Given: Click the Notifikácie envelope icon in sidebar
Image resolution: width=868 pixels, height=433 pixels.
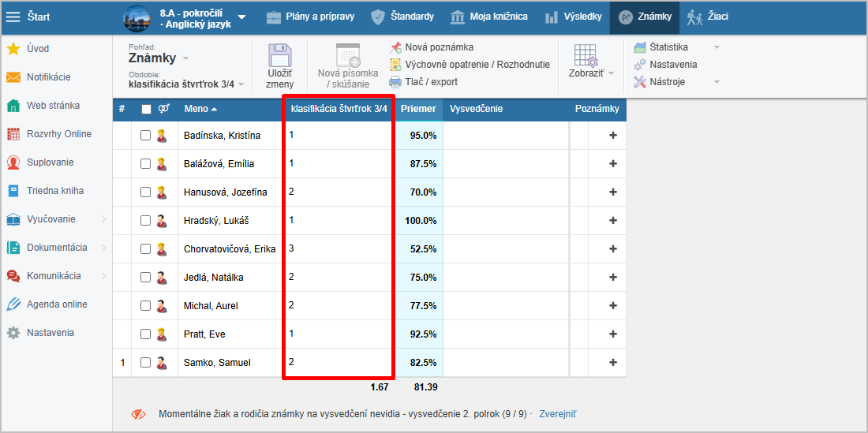Looking at the screenshot, I should pyautogui.click(x=13, y=77).
